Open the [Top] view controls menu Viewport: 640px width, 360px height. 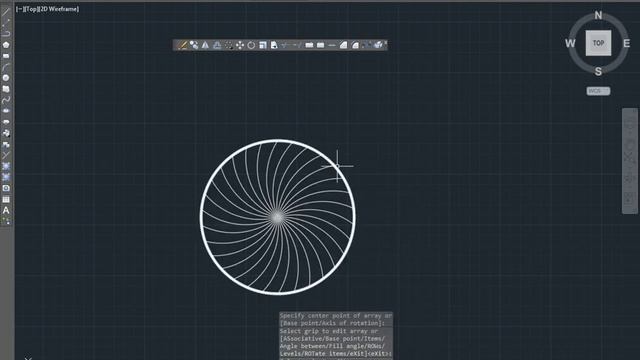[30, 9]
